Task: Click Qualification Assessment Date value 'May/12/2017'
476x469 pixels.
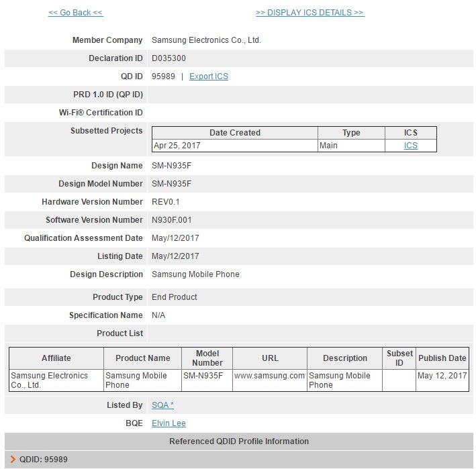Action: (x=175, y=238)
